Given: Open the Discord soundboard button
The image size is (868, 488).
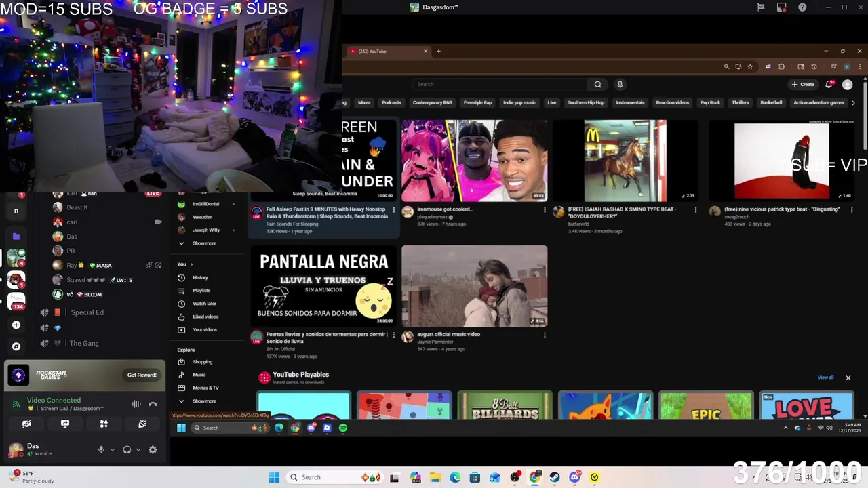Looking at the screenshot, I should point(142,424).
